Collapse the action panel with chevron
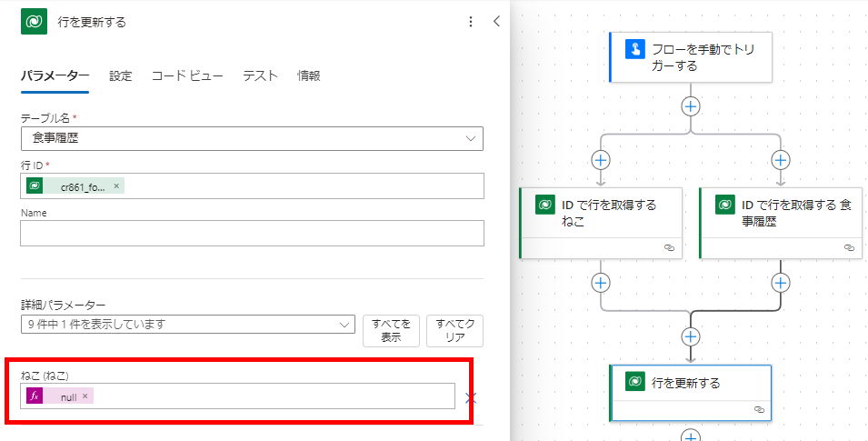868x441 pixels. 496,21
